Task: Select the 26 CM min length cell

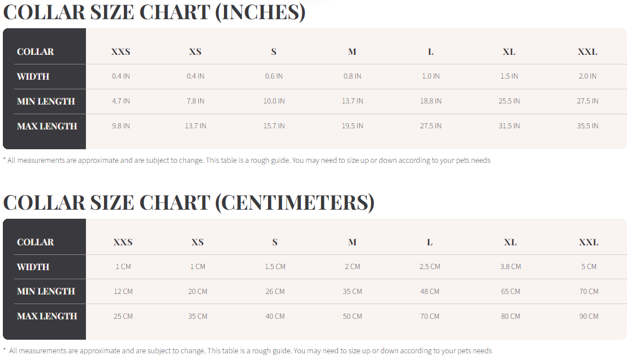Action: tap(275, 292)
